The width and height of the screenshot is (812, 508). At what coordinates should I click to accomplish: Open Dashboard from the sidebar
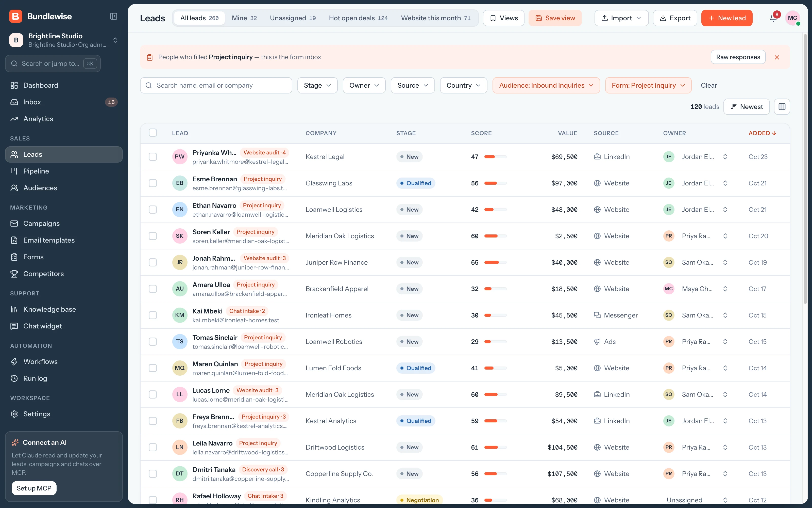(64, 85)
